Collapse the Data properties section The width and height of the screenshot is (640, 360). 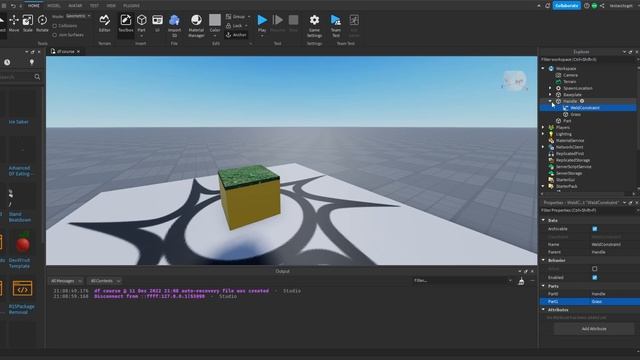pos(543,220)
